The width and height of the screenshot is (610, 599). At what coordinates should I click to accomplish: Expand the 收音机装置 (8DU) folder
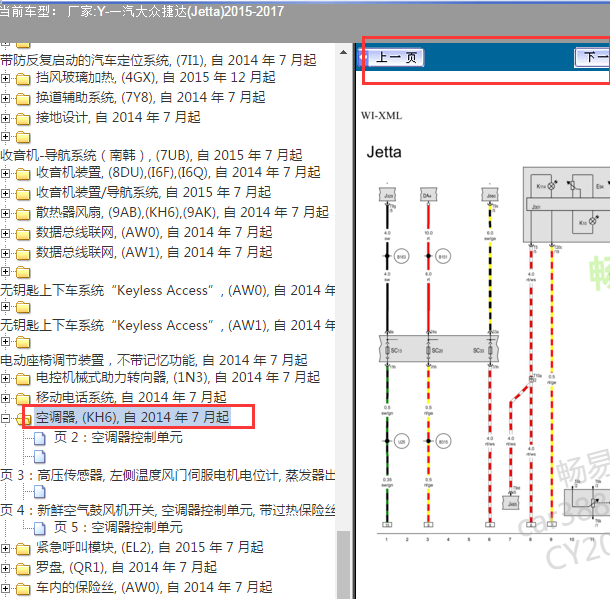click(x=5, y=173)
